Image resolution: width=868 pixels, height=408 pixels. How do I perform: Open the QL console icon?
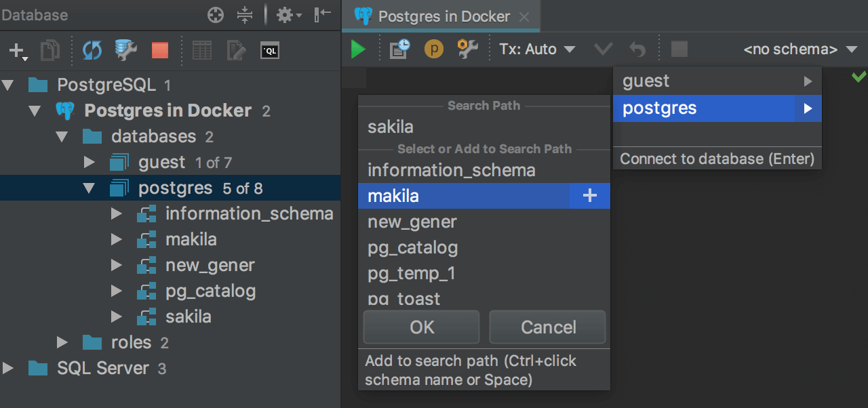pos(270,50)
